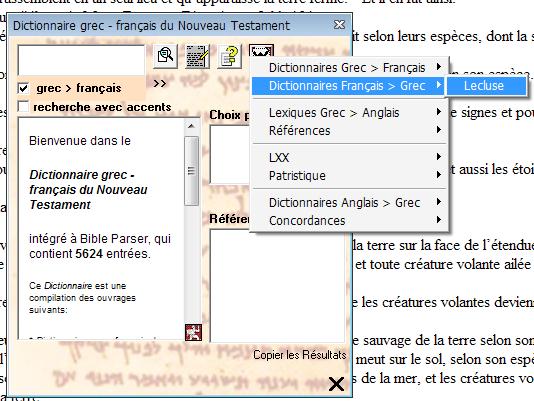Open the notes editor pencil icon
The width and height of the screenshot is (534, 401).
197,56
